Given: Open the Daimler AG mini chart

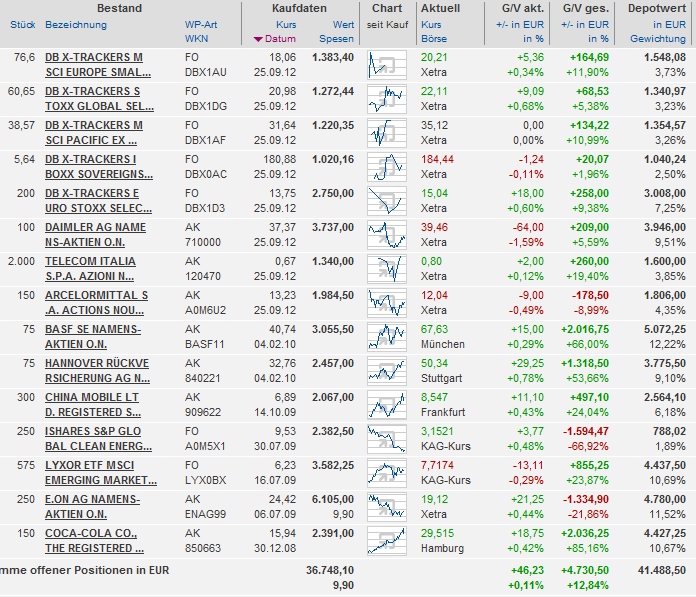Looking at the screenshot, I should click(x=387, y=235).
